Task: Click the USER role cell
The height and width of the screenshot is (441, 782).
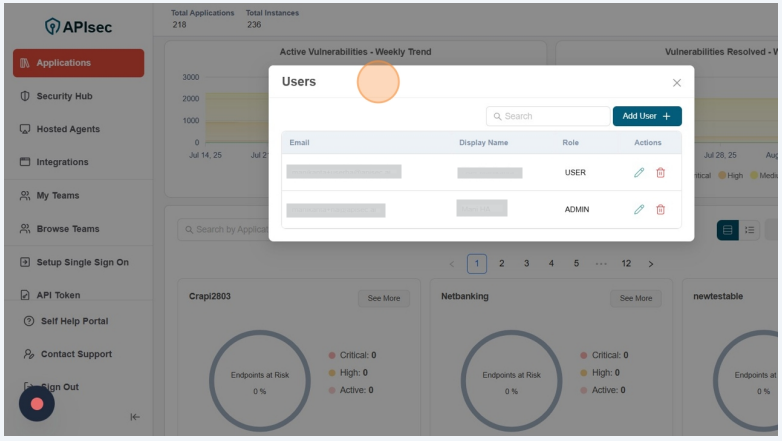Action: point(575,173)
